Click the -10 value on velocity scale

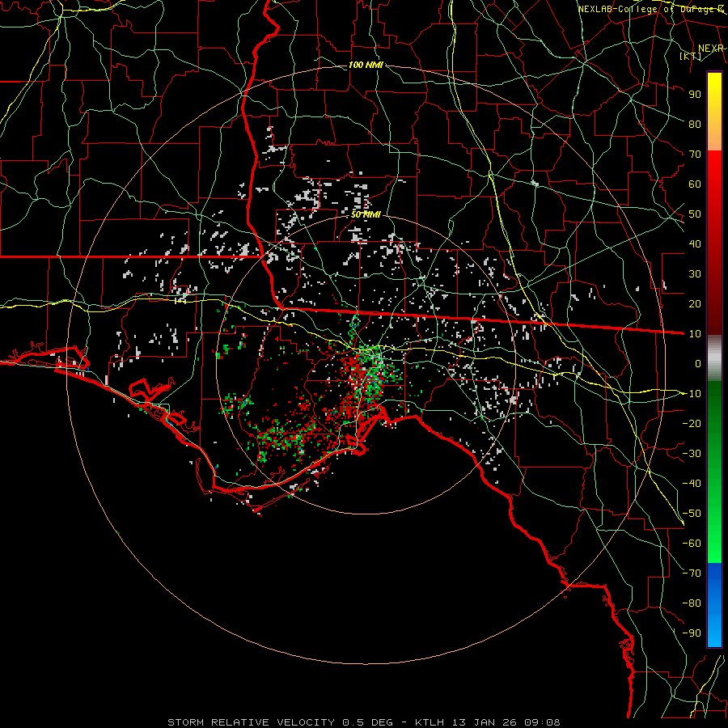click(x=692, y=394)
